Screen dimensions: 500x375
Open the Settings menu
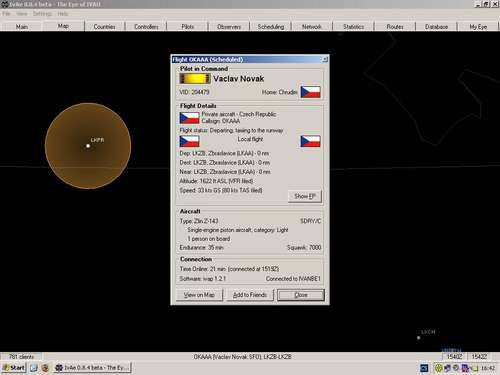point(42,14)
